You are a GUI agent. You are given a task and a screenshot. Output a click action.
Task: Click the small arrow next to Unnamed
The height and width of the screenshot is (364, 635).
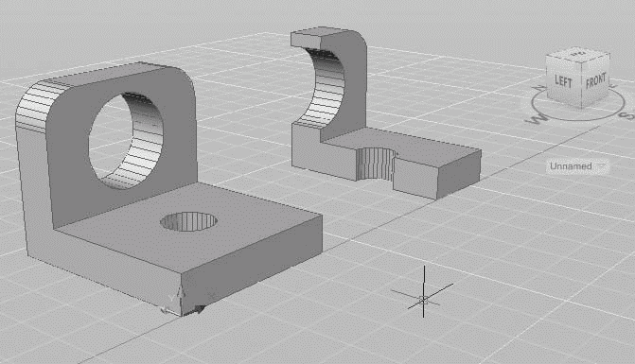coord(602,166)
